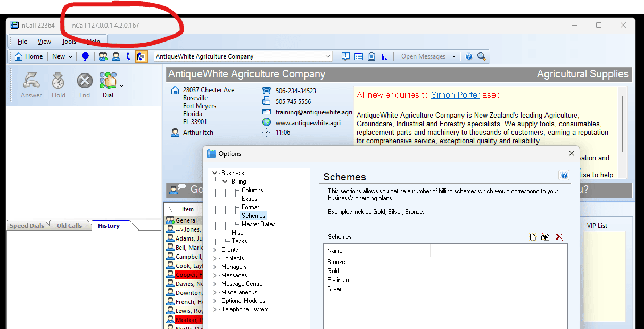
Task: Click the blue help icon in main toolbar
Action: (469, 56)
